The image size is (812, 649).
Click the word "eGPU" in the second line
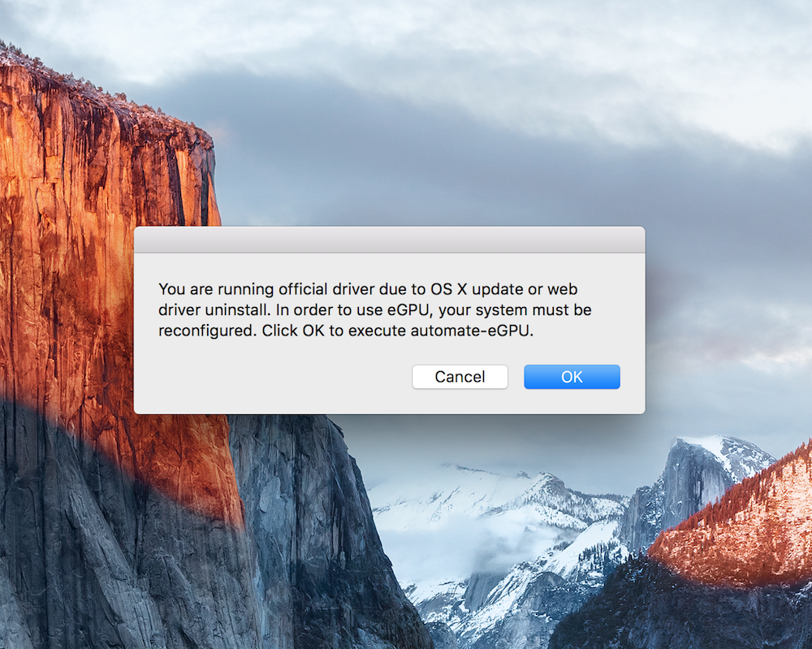point(408,309)
